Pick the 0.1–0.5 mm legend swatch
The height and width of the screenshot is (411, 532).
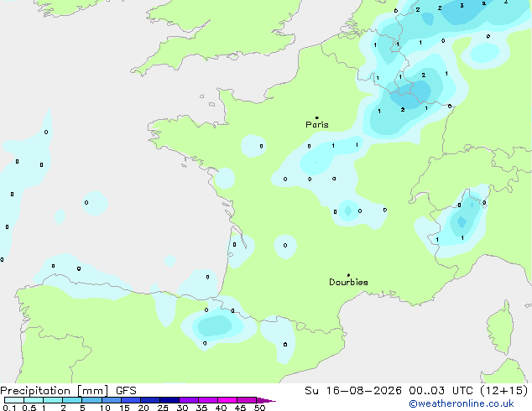point(14,400)
